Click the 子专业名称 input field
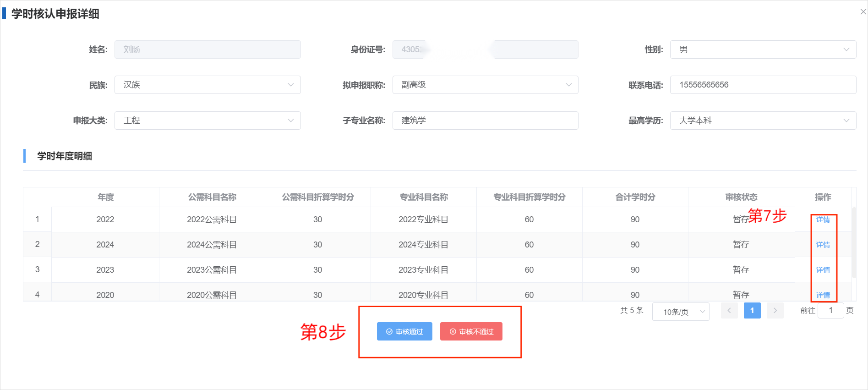Viewport: 868px width, 390px height. (x=485, y=121)
